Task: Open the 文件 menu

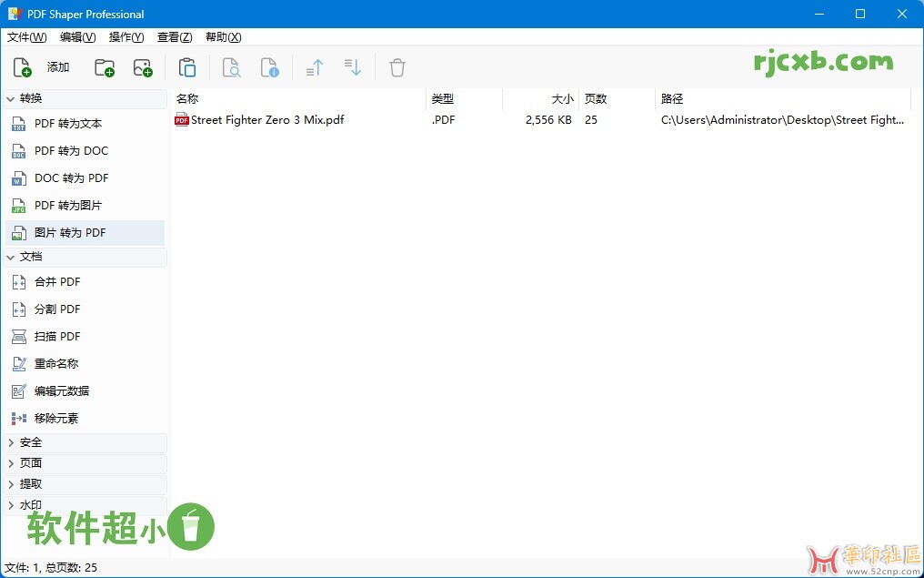Action: [x=27, y=37]
